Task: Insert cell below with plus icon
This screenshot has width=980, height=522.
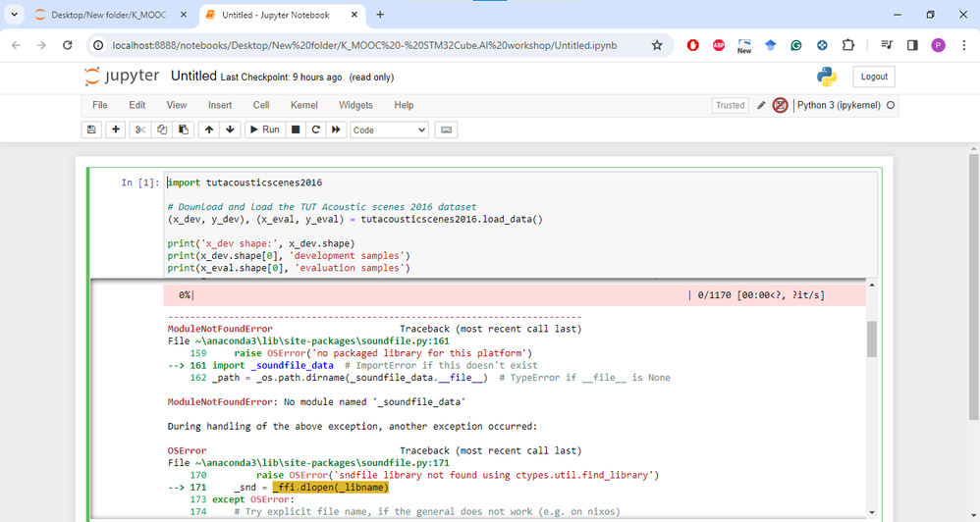Action: pos(116,130)
